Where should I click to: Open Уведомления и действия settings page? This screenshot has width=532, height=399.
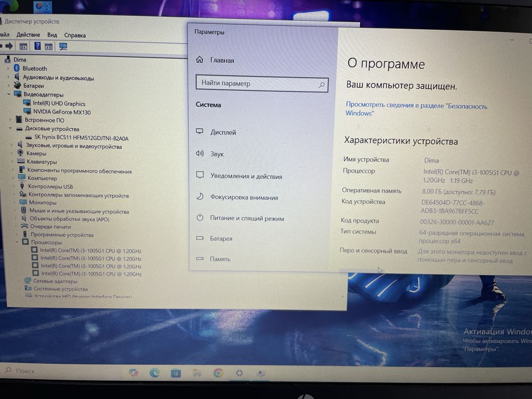point(246,177)
